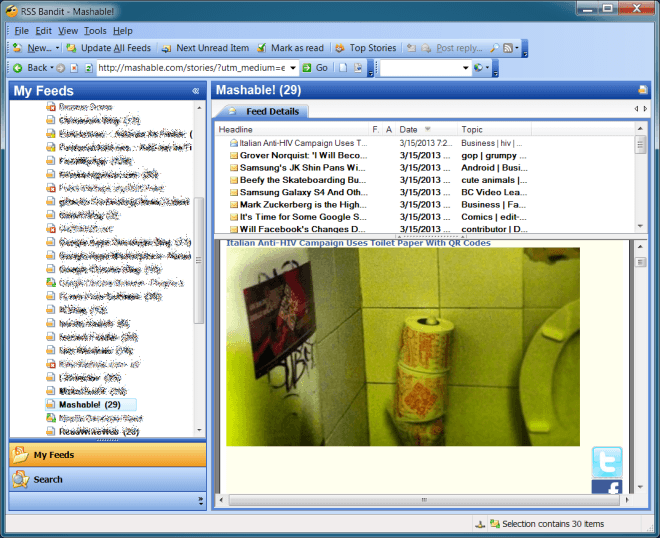Image resolution: width=660 pixels, height=538 pixels.
Task: Click the URL address input field
Action: click(x=192, y=68)
